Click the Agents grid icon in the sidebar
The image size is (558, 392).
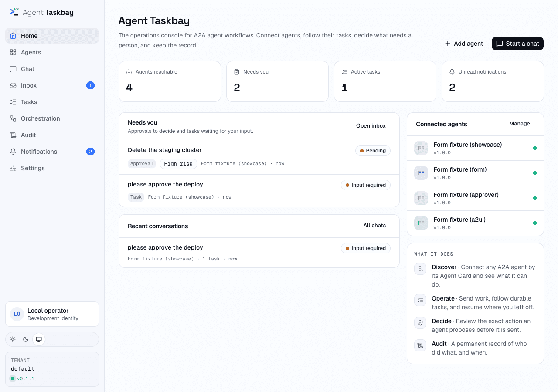13,52
